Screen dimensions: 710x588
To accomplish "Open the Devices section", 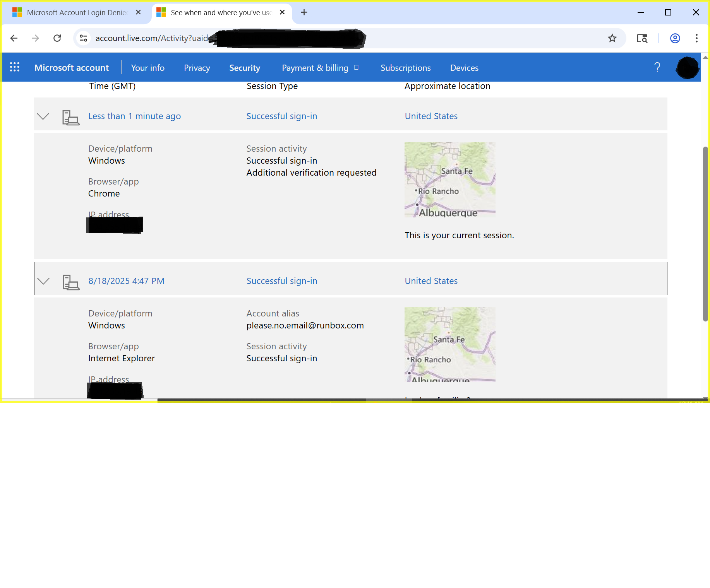I will point(464,68).
